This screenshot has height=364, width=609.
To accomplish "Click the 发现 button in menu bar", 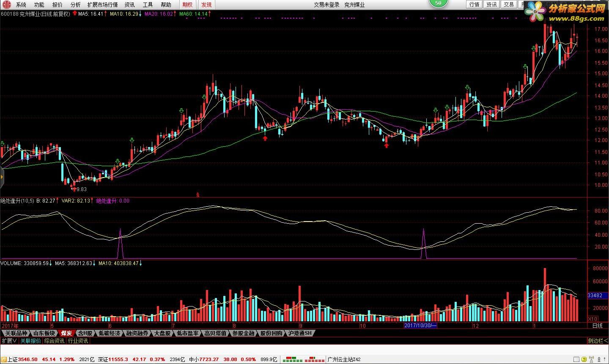I will click(x=206, y=5).
